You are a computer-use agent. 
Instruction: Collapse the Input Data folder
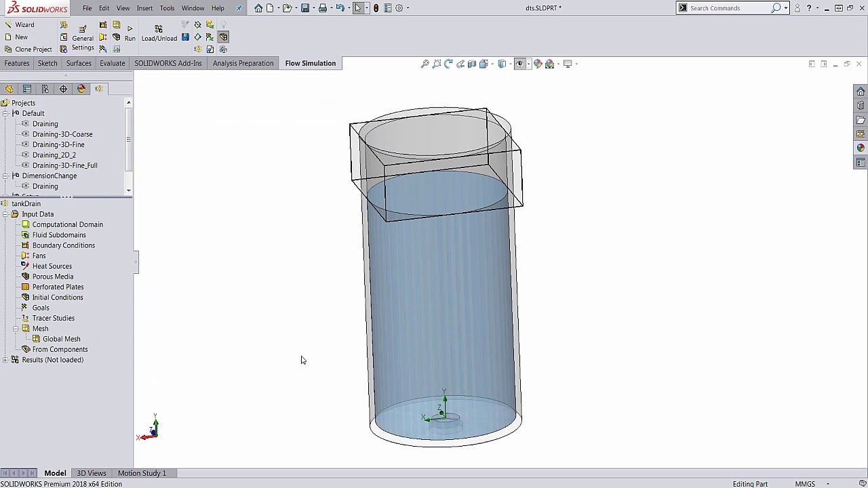tap(5, 214)
